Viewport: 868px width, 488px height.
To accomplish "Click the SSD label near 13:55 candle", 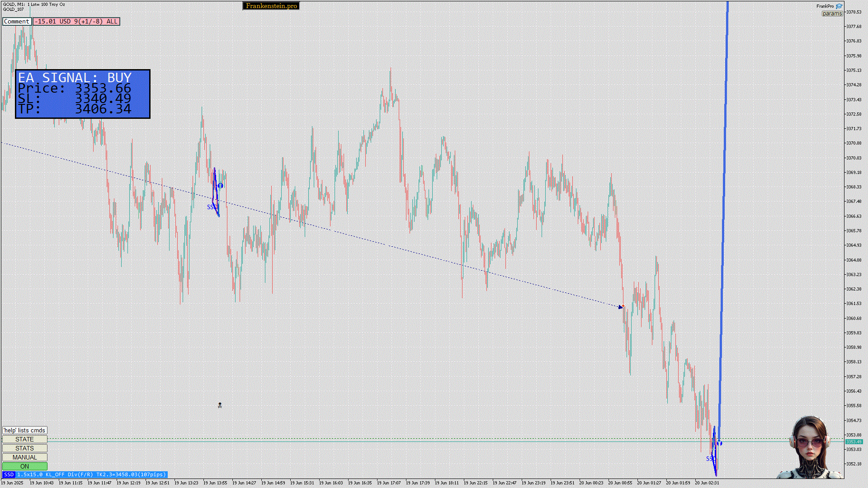I will 211,207.
